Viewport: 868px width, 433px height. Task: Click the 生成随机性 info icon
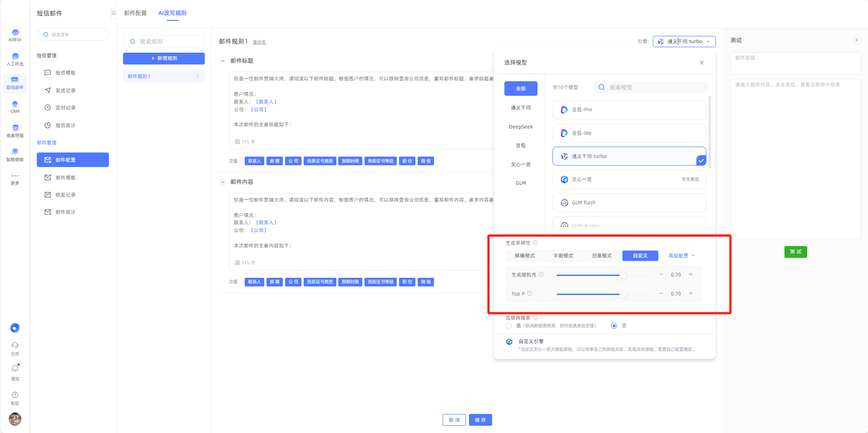[541, 275]
